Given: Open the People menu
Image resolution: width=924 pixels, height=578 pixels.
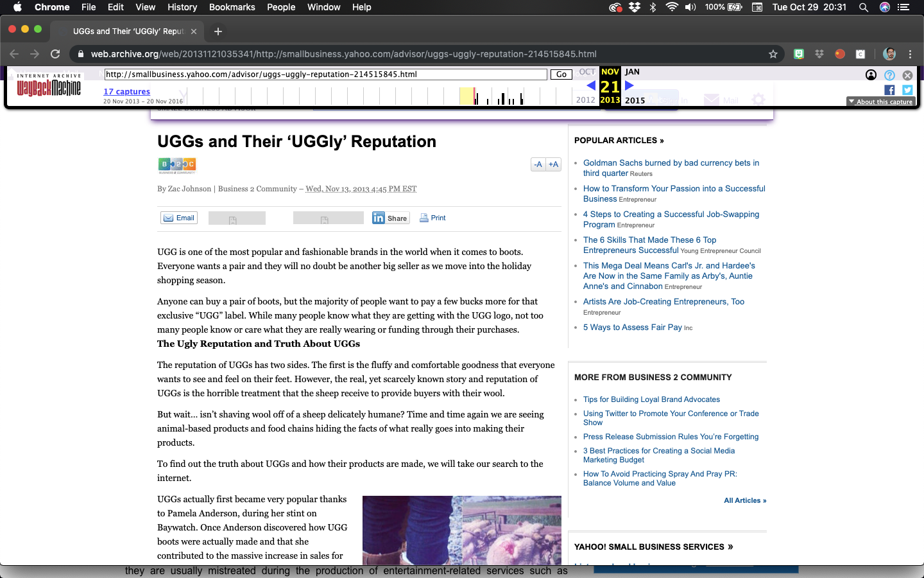Looking at the screenshot, I should pyautogui.click(x=281, y=7).
